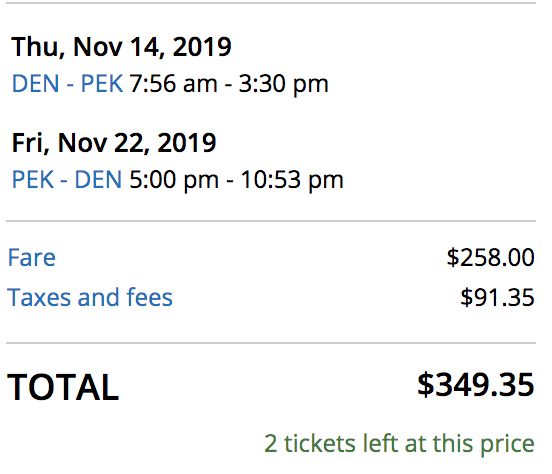Click the 2 tickets left at this price notice
This screenshot has width=552, height=474.
[400, 444]
